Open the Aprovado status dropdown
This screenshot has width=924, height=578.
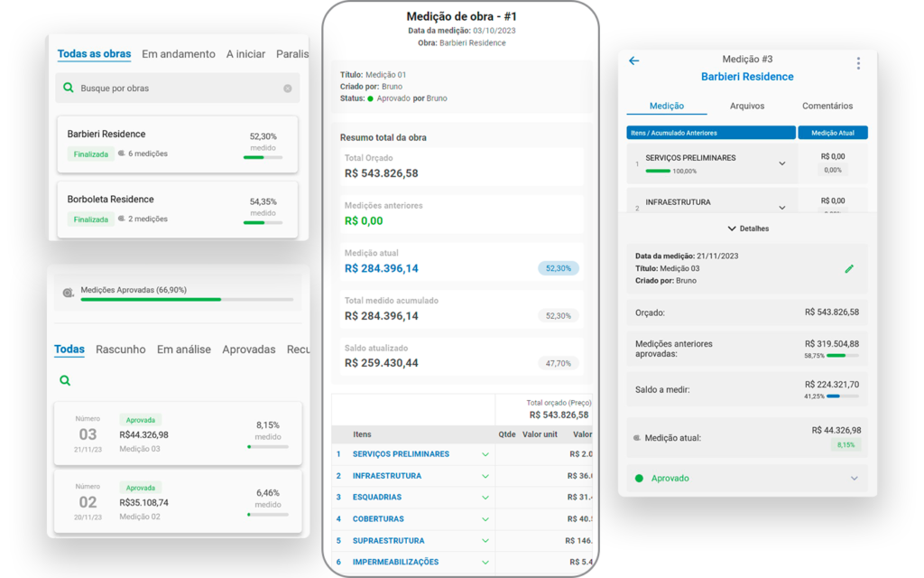coord(854,479)
